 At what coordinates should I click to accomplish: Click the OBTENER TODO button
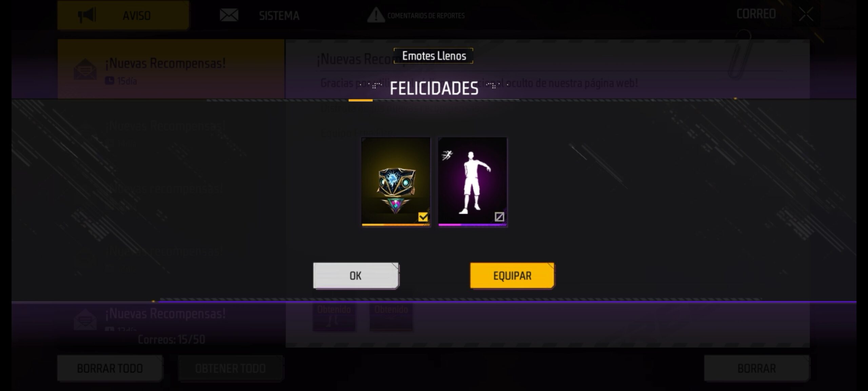(231, 368)
